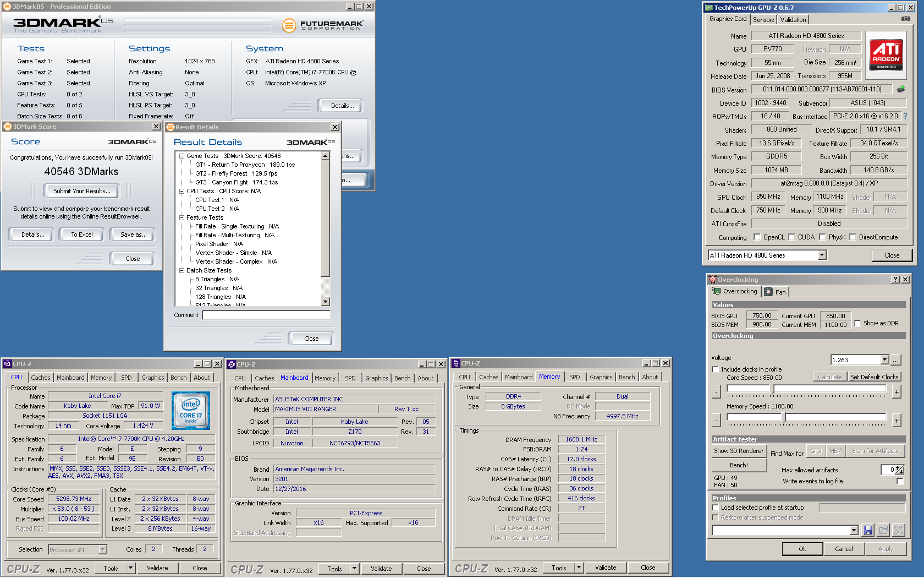The height and width of the screenshot is (578, 924).
Task: Open Tools dropdown arrow in CPU-Z Memory window
Action: (579, 568)
